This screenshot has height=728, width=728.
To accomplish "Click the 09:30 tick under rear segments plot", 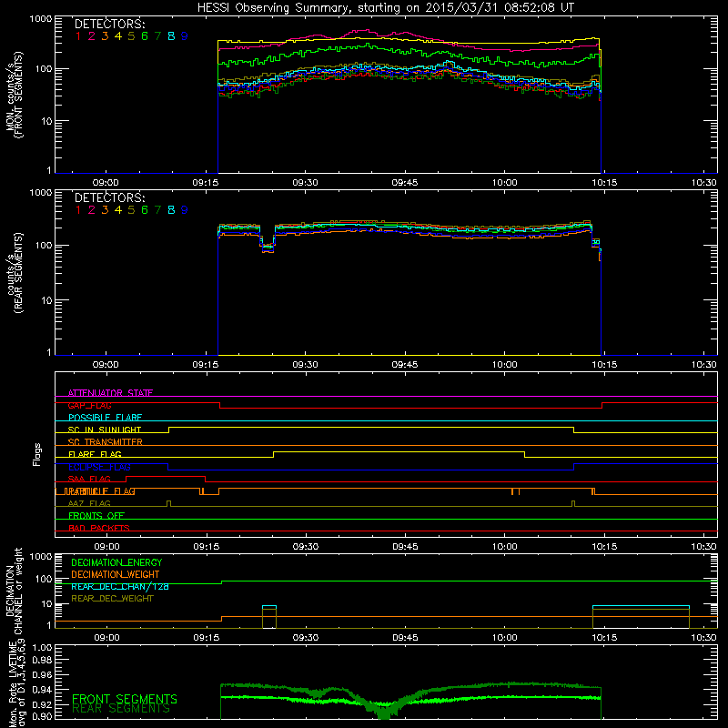I will pos(306,365).
